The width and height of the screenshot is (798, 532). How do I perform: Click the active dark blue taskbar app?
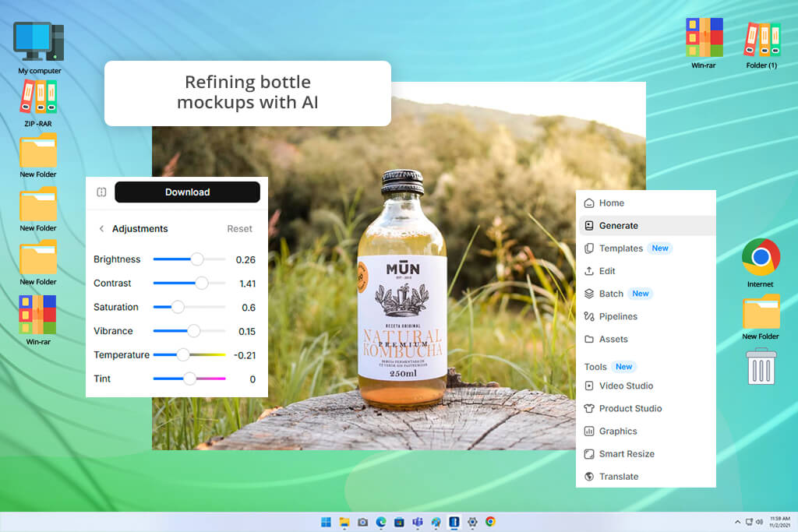454,522
